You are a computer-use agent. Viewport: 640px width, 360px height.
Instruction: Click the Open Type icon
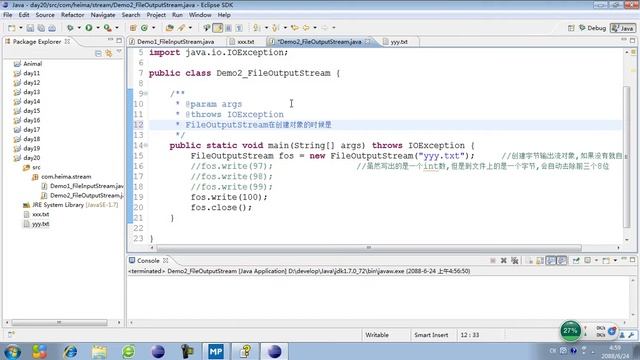point(169,28)
